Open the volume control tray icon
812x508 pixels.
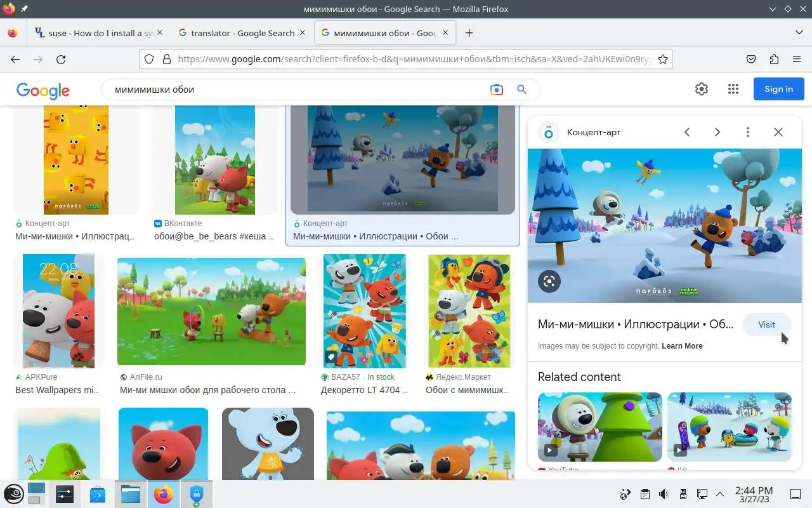(664, 494)
